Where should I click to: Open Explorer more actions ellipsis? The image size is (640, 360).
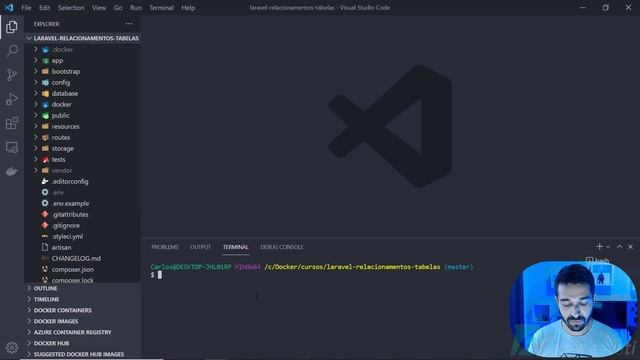coord(129,24)
